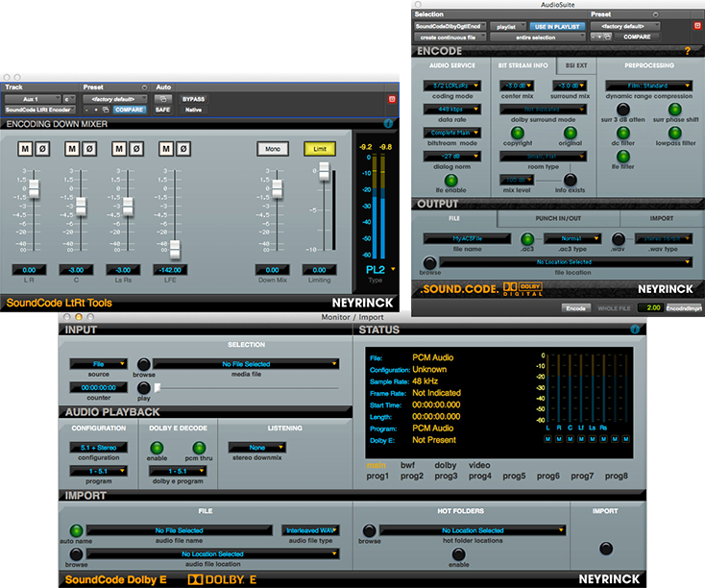The width and height of the screenshot is (705, 588).
Task: Toggle the pcm thru LED
Action: [199, 448]
